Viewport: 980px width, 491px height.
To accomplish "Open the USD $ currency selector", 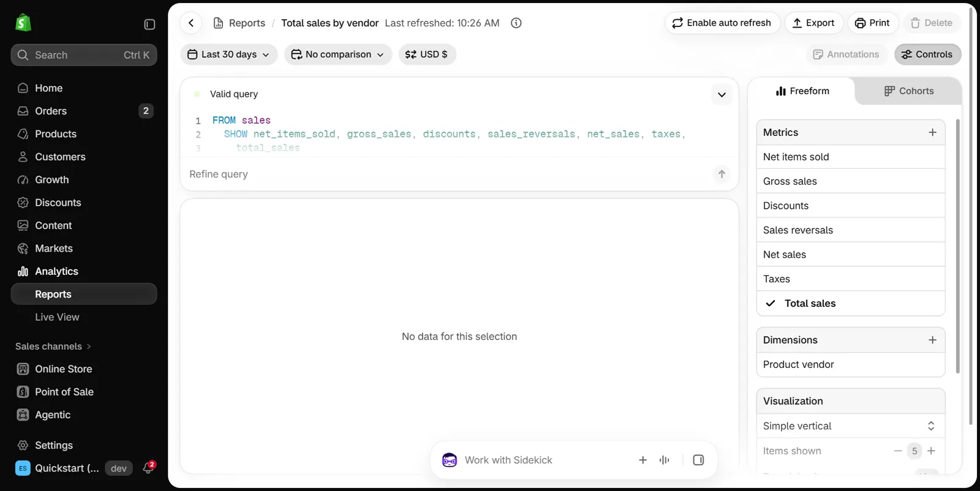I will pos(427,54).
